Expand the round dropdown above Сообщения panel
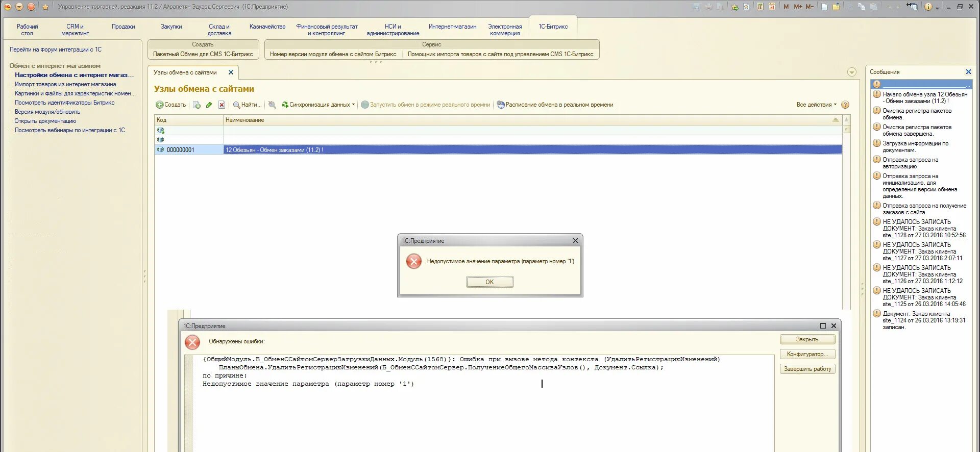 coord(851,72)
